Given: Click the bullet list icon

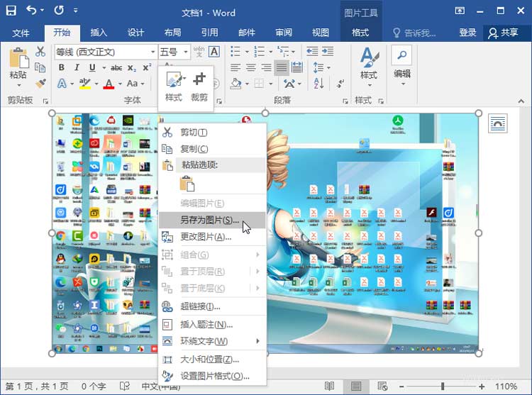Looking at the screenshot, I should 235,52.
